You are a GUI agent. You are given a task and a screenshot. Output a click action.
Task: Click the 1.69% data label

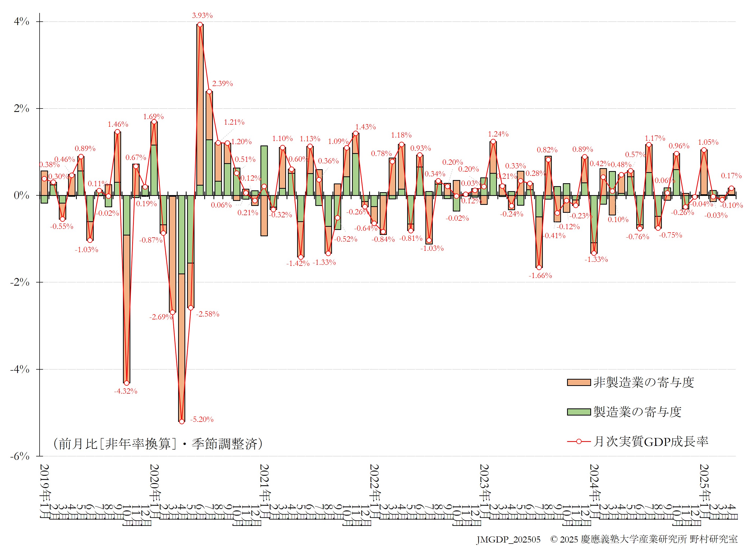153,117
